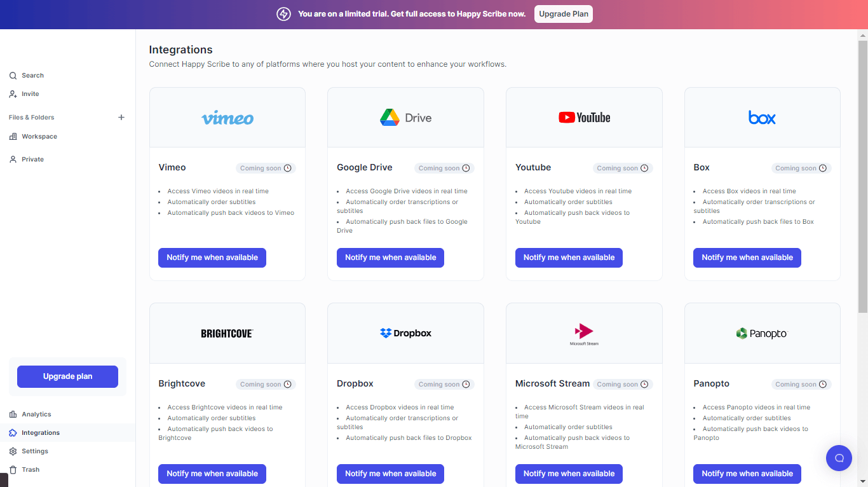This screenshot has width=868, height=487.
Task: Click the Vimeo logo
Action: click(x=227, y=118)
